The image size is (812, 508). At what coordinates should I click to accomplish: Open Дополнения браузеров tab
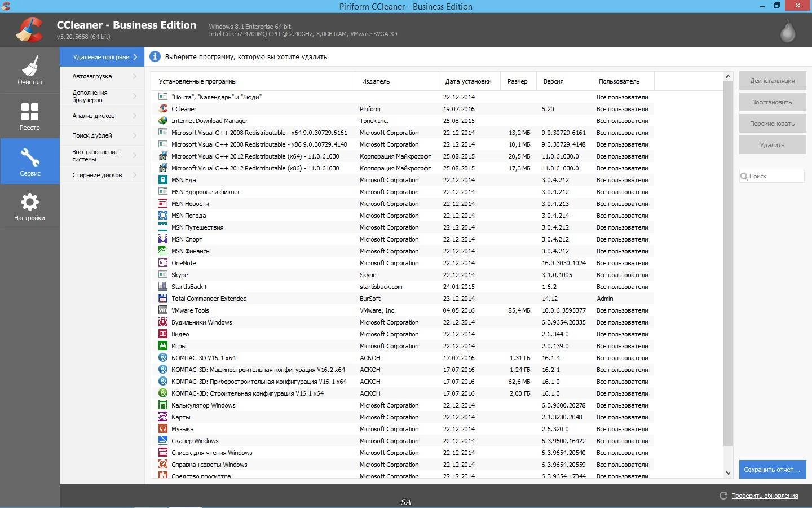click(102, 96)
